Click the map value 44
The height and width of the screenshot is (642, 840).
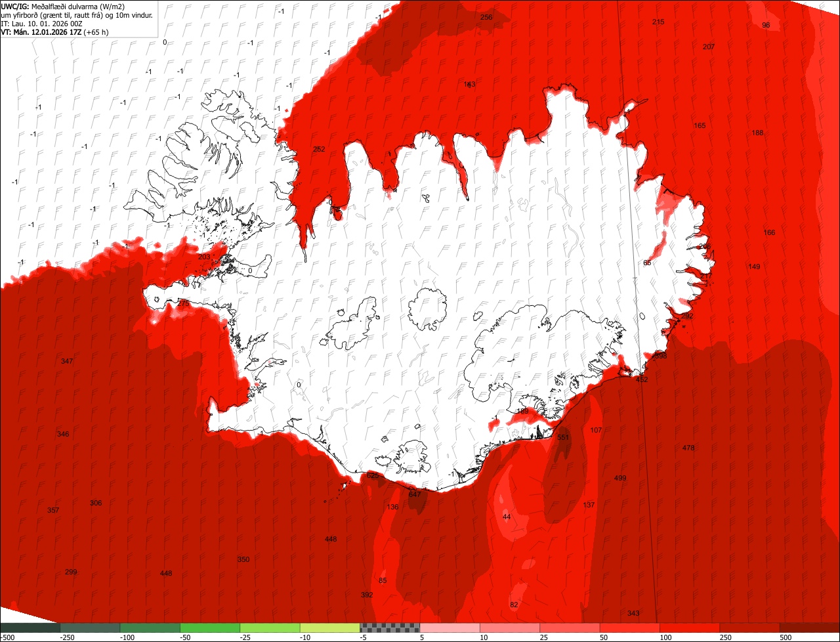pos(507,517)
